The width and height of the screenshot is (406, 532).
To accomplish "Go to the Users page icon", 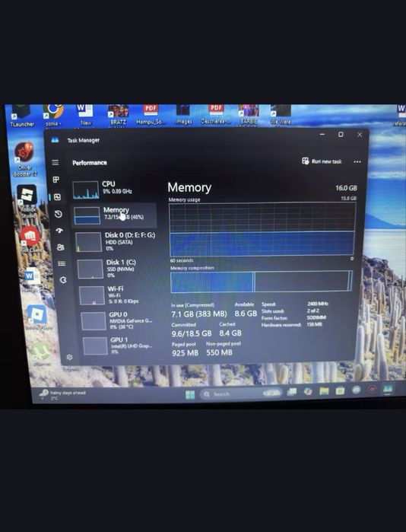I will (61, 247).
